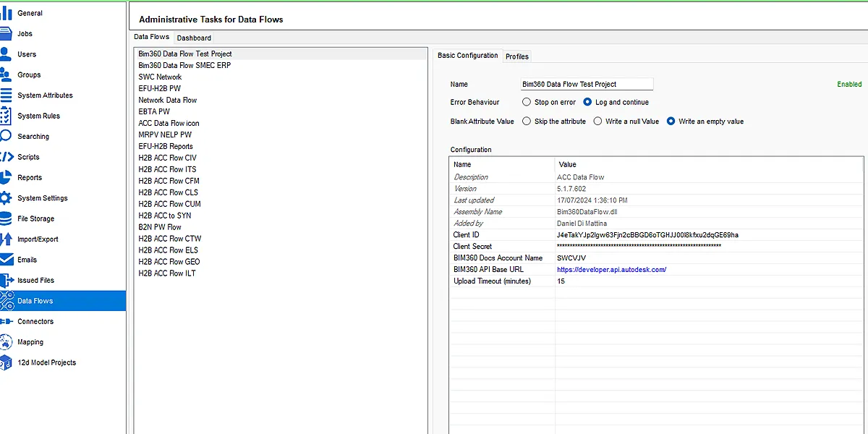Screen dimensions: 868x434
Task: Select H2B ACC Flow CUM row
Action: coord(281,204)
